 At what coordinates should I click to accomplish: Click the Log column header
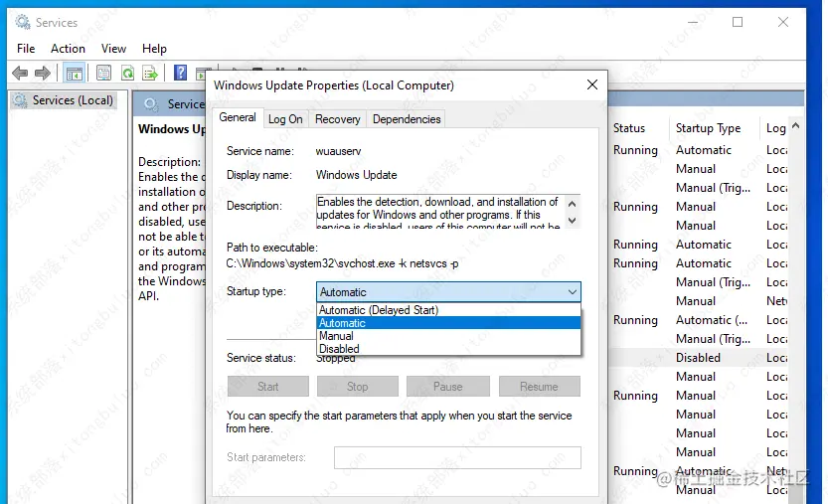(775, 128)
